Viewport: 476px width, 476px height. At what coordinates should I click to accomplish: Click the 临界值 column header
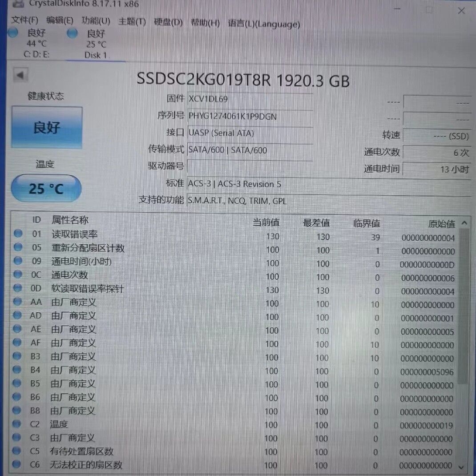click(x=367, y=223)
